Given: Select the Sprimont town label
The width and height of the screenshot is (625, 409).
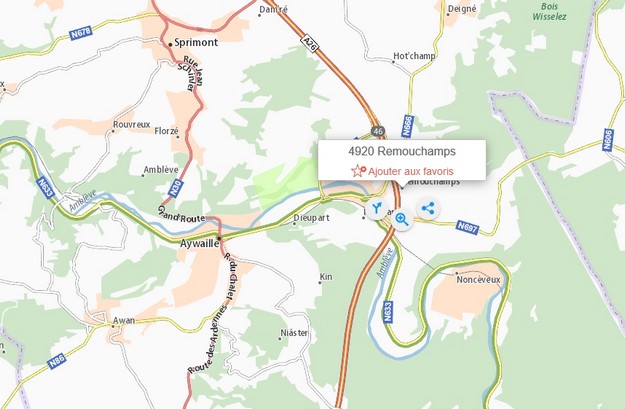Looking at the screenshot, I should 196,42.
